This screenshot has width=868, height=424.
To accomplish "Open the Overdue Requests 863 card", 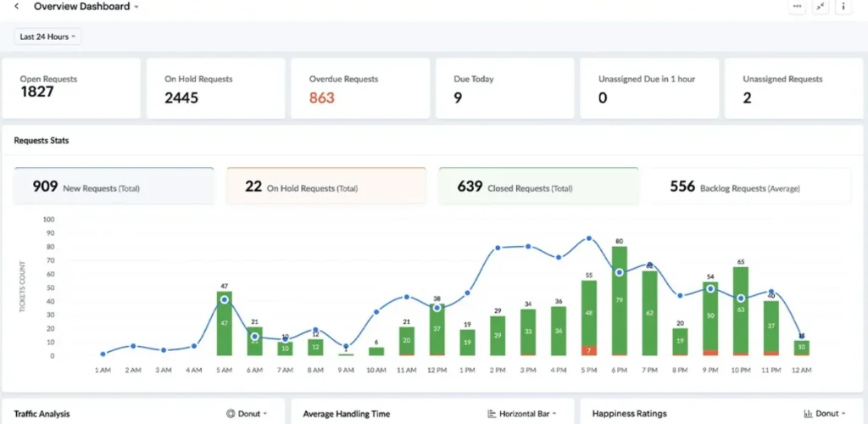I will pyautogui.click(x=360, y=88).
